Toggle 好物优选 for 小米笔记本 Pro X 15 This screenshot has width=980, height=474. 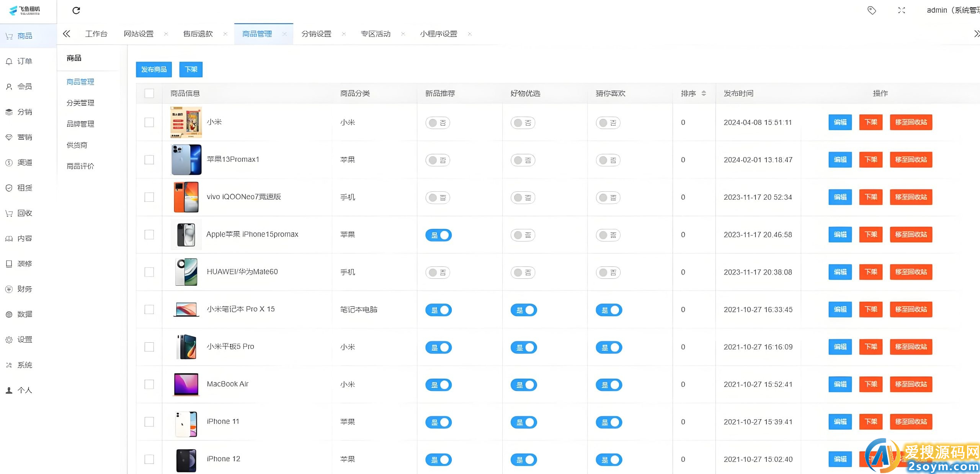523,310
